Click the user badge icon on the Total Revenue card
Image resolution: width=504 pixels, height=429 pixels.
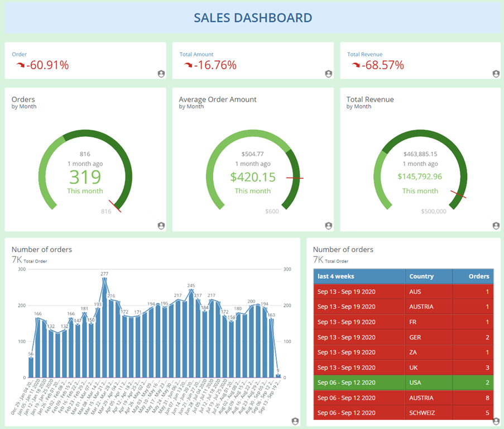pyautogui.click(x=496, y=74)
